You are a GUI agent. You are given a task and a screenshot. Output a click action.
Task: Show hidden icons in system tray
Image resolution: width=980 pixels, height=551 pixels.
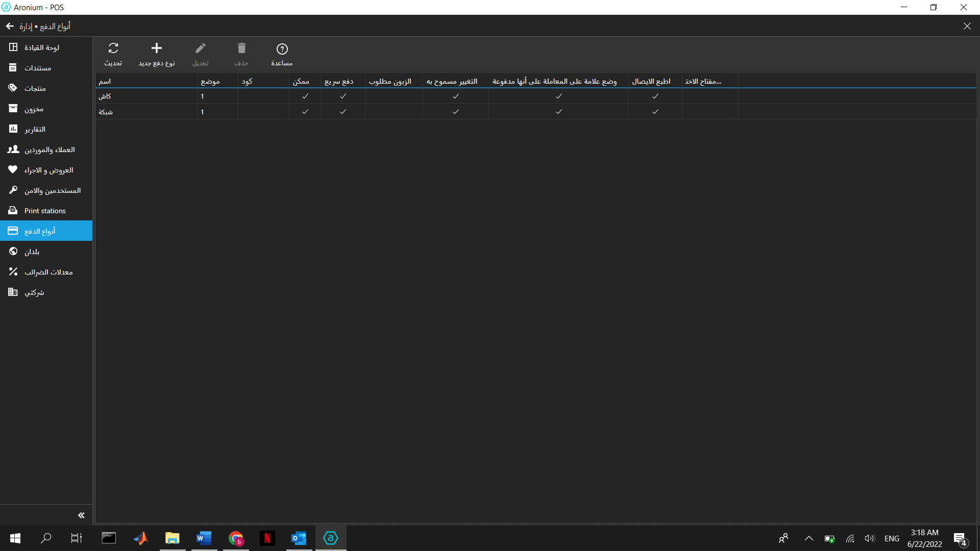click(809, 538)
